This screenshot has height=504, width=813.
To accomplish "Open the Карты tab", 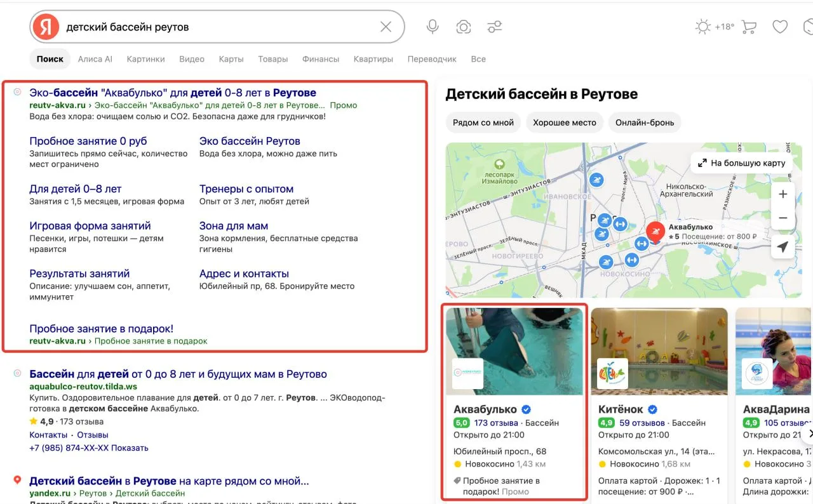I will pos(231,59).
